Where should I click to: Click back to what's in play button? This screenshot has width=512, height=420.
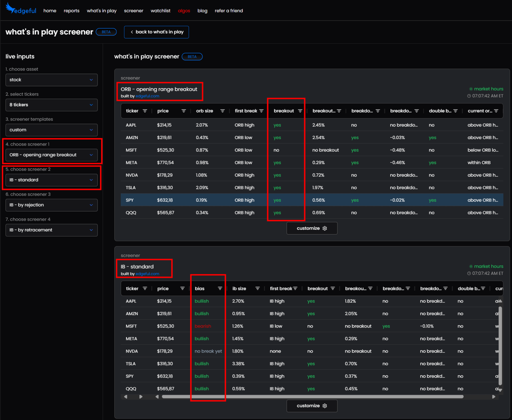pyautogui.click(x=157, y=32)
